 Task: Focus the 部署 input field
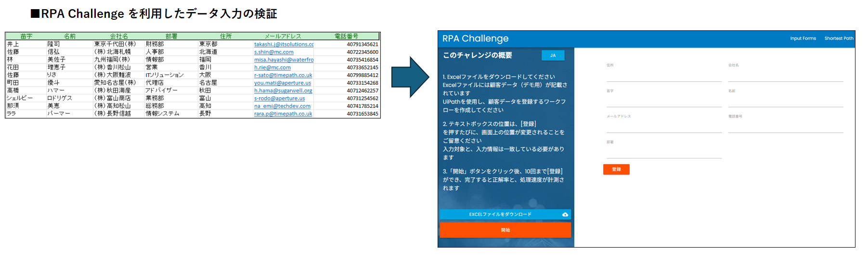[x=664, y=153]
